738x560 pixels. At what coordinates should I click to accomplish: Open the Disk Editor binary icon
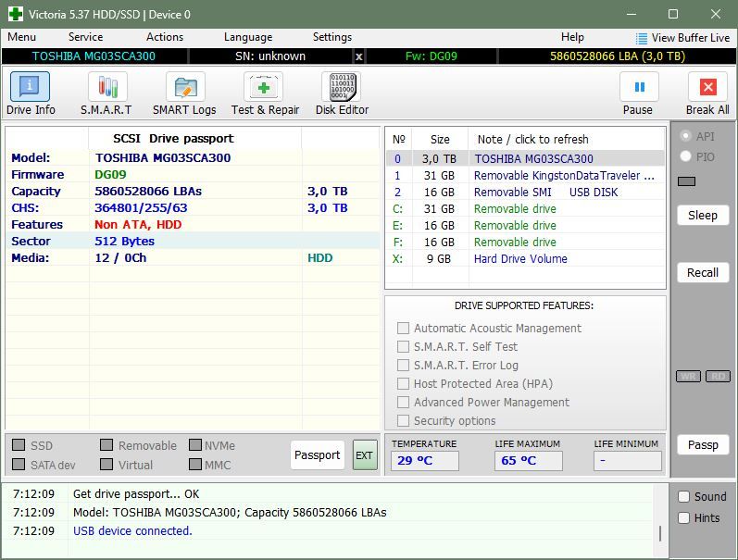(342, 87)
